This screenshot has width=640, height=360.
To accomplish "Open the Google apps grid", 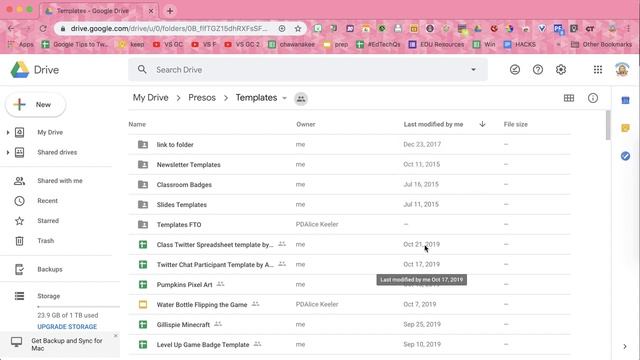I will (598, 70).
